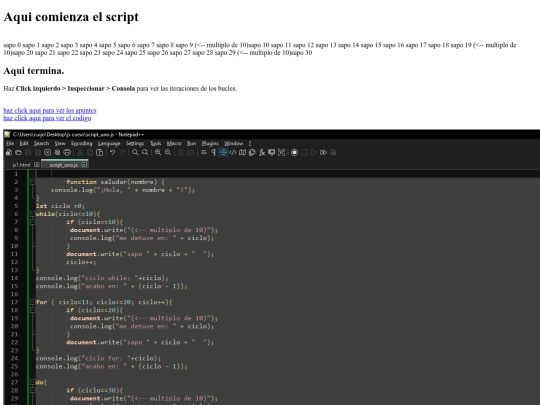
Task: Collapse the if block fold on line 18
Action: (x=33, y=310)
